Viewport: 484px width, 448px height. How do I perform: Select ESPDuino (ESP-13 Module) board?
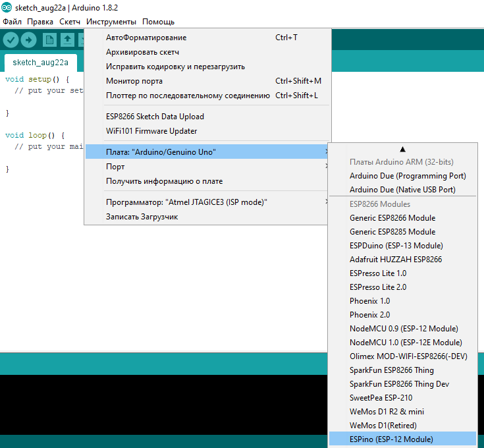(403, 246)
